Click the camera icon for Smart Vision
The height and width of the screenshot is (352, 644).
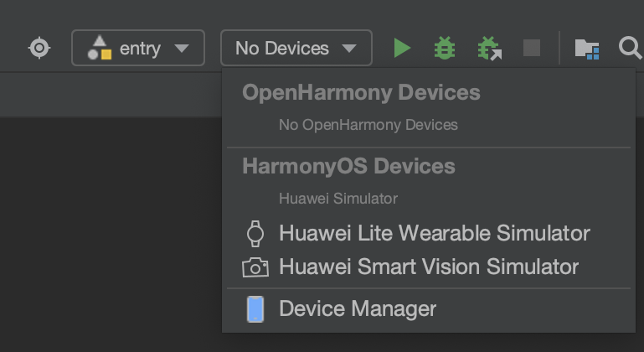255,267
